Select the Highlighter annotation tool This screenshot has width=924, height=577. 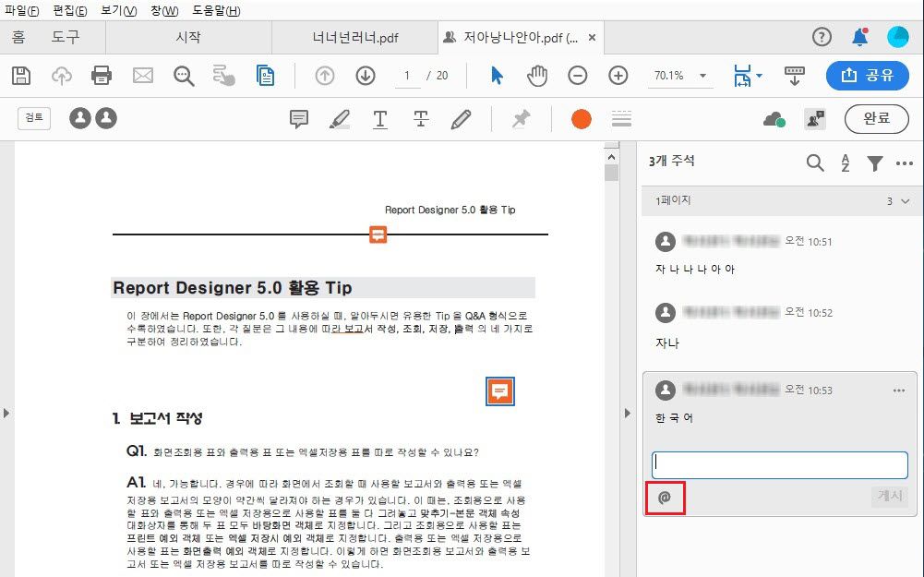click(x=338, y=118)
